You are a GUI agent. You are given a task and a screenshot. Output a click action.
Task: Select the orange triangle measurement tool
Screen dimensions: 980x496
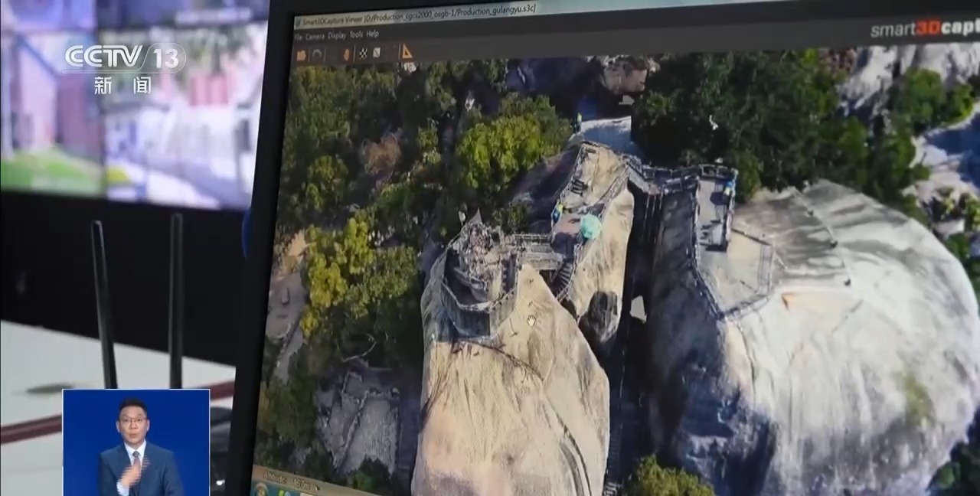[405, 52]
